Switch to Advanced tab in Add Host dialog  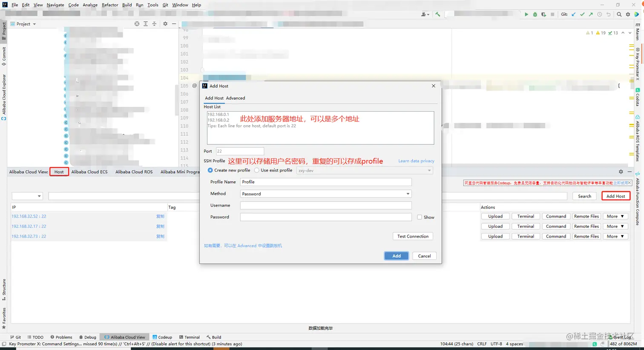click(236, 98)
